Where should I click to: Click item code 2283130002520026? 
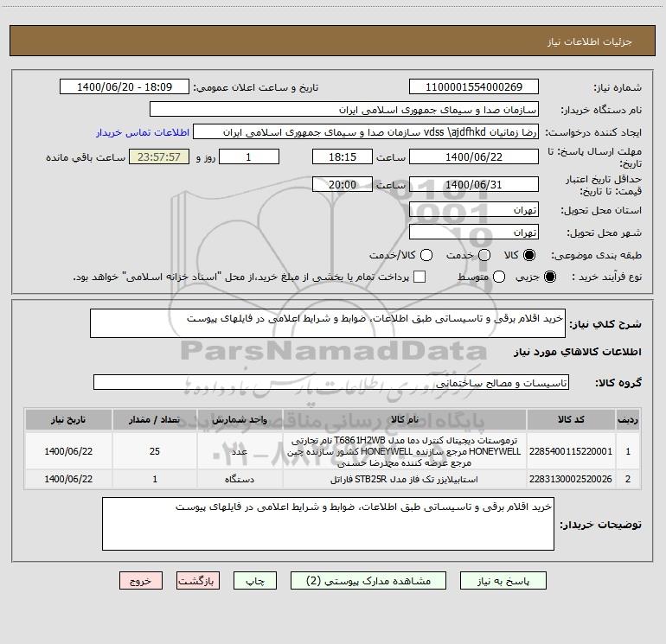click(x=571, y=479)
